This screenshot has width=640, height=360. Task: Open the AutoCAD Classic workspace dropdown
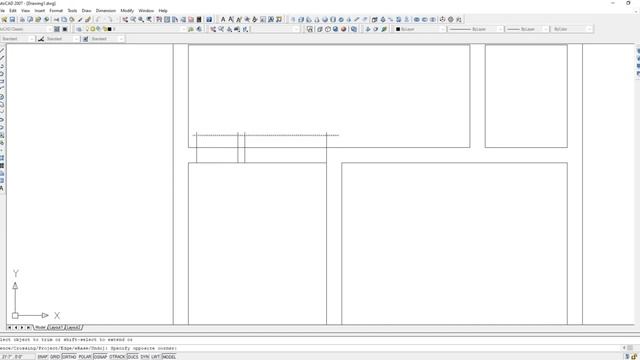tap(26, 29)
